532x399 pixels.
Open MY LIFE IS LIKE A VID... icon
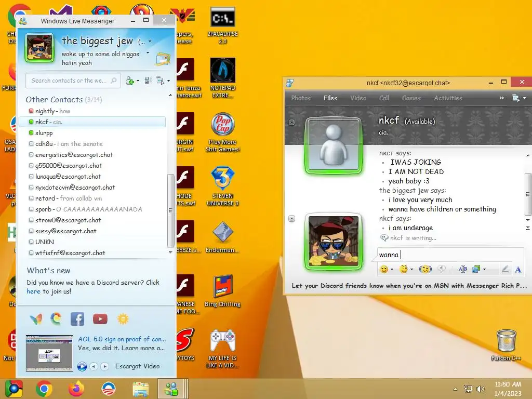point(222,349)
